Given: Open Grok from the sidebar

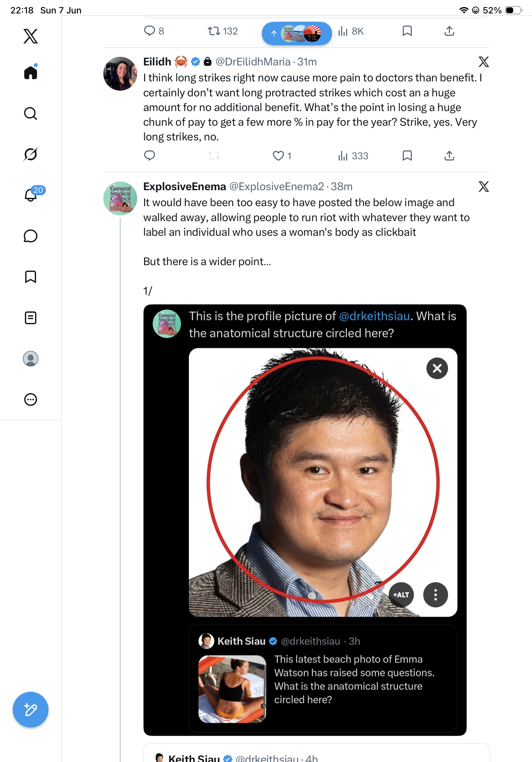Looking at the screenshot, I should coord(31,154).
